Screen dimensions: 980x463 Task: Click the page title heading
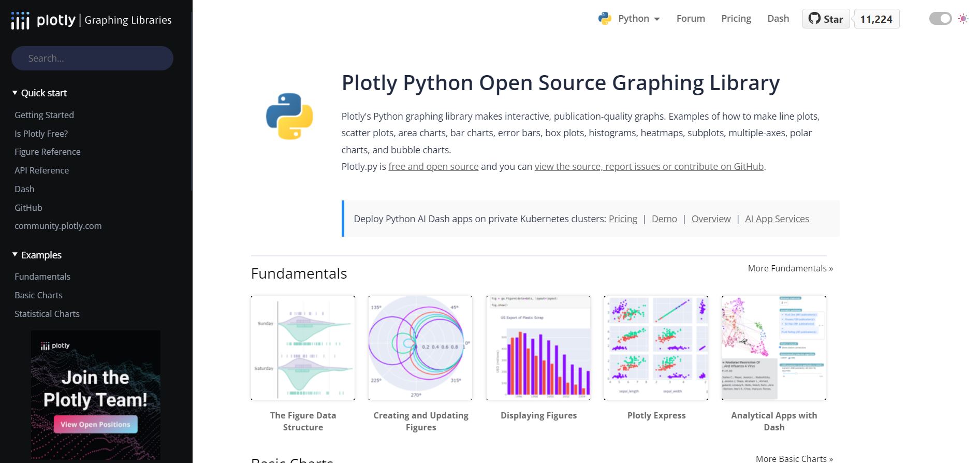pos(561,83)
